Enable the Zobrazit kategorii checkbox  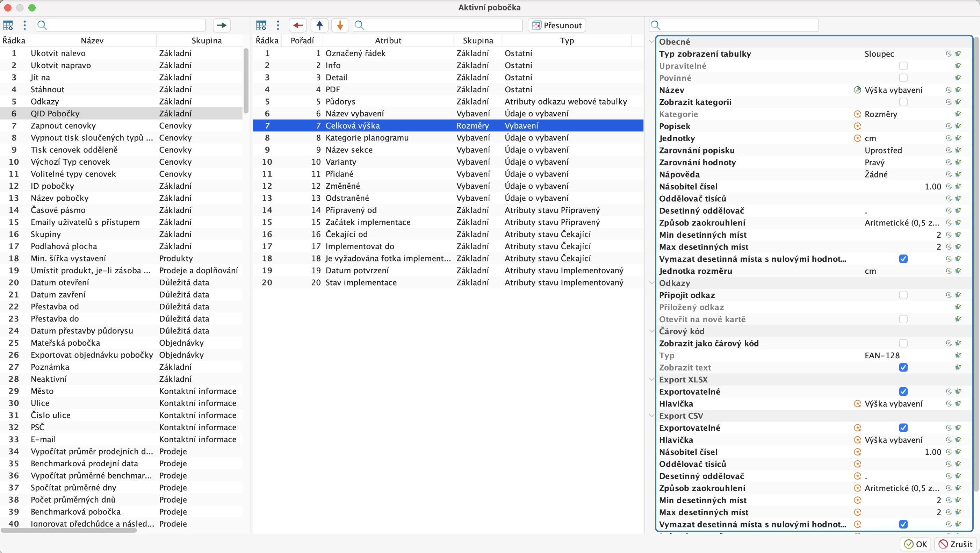903,102
